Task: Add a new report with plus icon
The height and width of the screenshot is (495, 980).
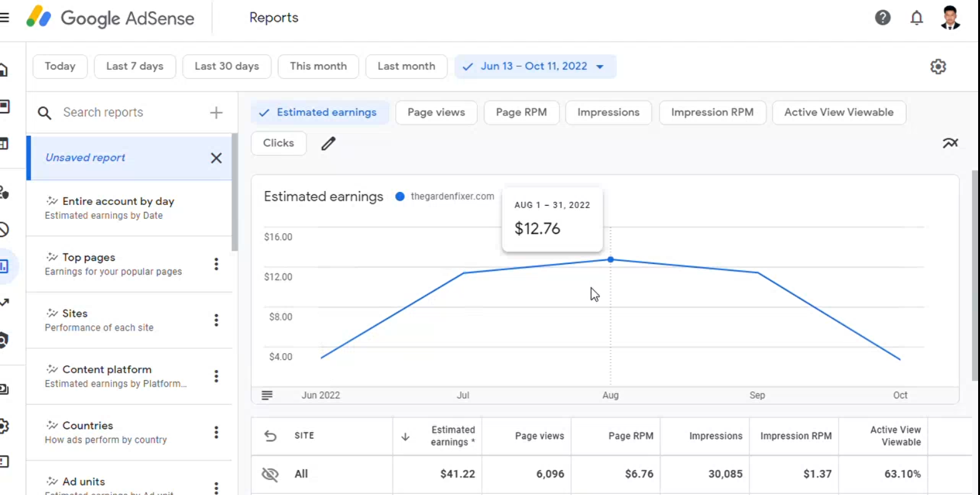Action: (x=216, y=112)
